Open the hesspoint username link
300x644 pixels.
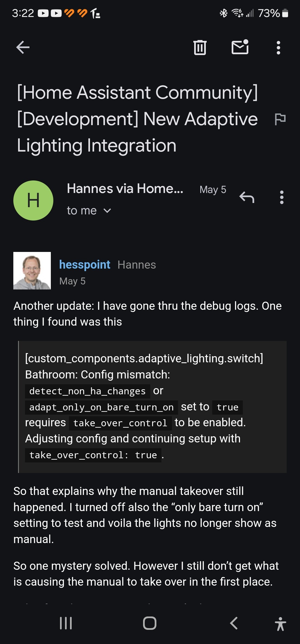85,265
